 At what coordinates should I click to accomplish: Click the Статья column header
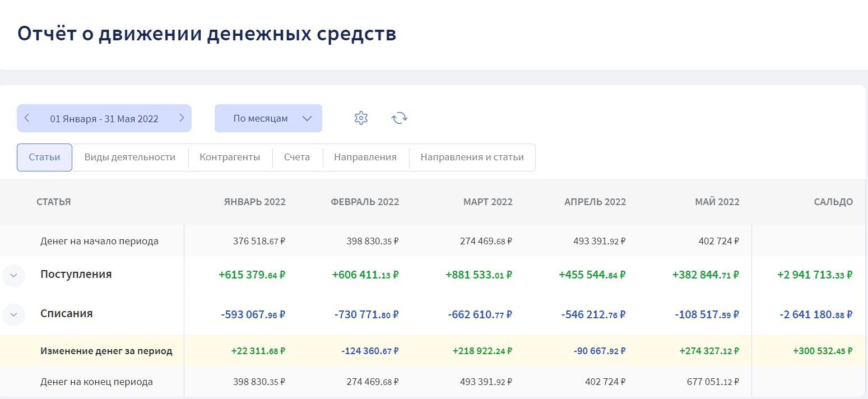click(54, 202)
